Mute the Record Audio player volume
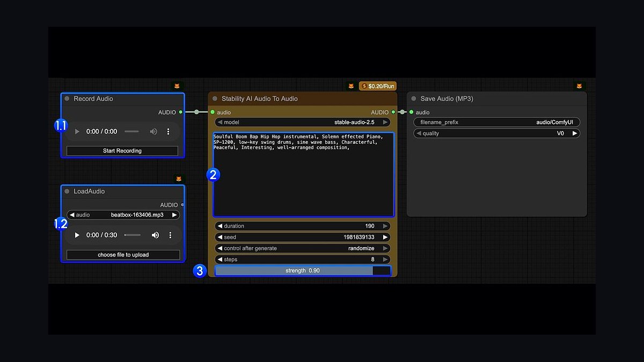Image resolution: width=644 pixels, height=362 pixels. click(x=153, y=131)
